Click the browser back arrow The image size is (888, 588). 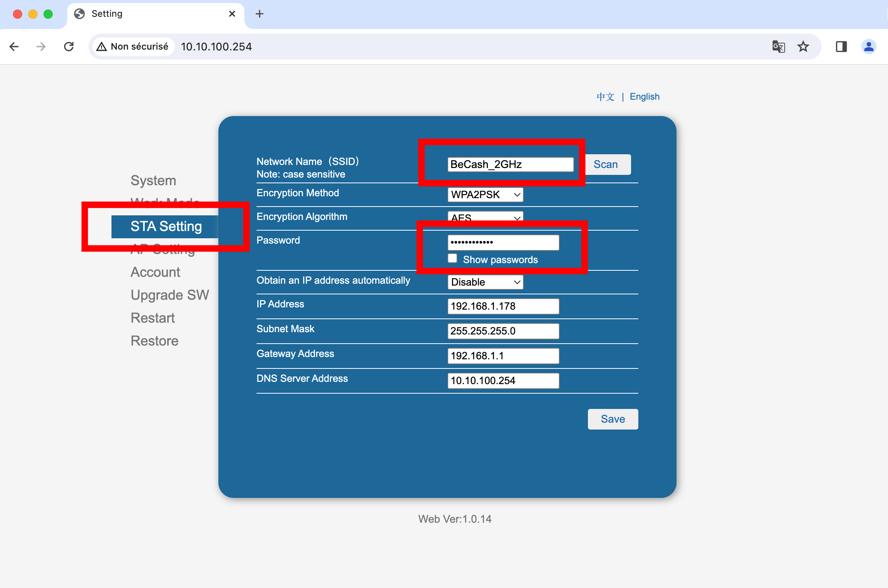tap(14, 47)
